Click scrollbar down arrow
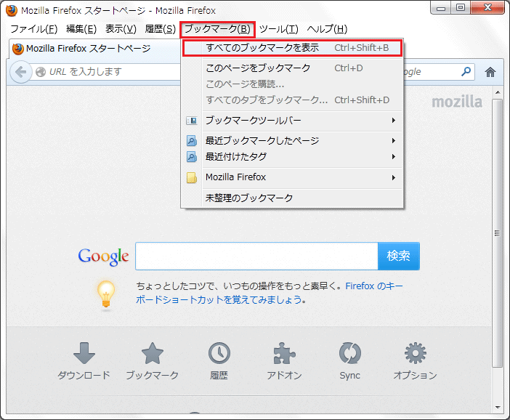The image size is (510, 420). pos(498,407)
